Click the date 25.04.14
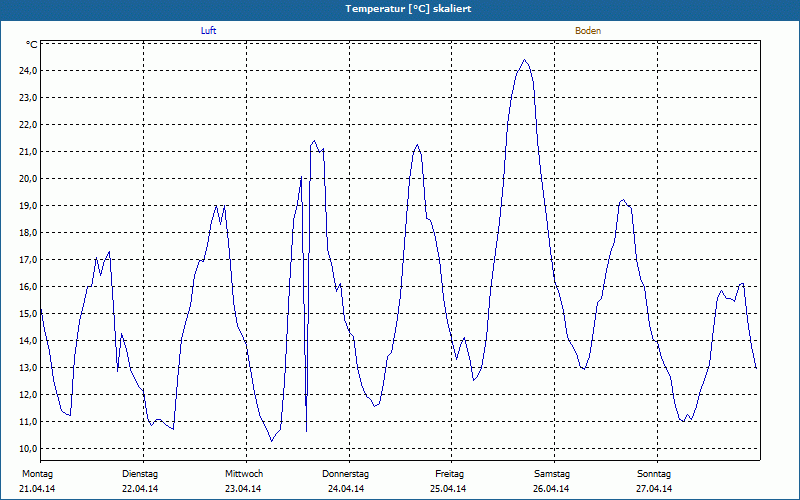This screenshot has height=500, width=800. 448,489
